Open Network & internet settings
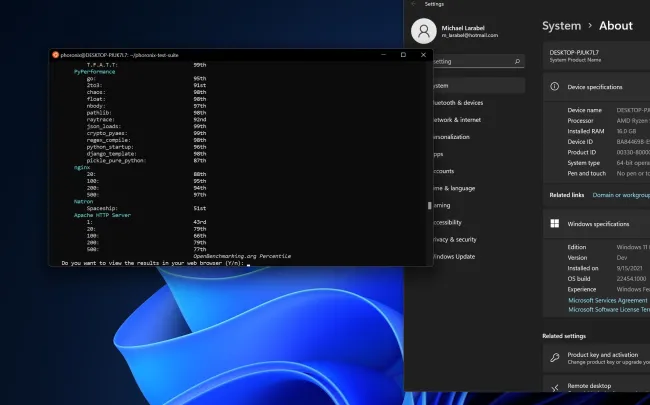The image size is (650, 405). point(457,120)
